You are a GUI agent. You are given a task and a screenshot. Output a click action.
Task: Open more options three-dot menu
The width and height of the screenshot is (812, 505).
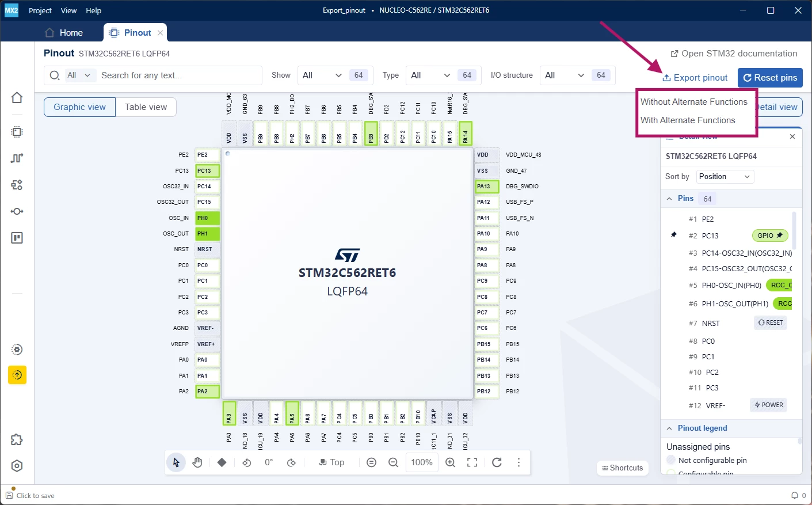(x=519, y=462)
